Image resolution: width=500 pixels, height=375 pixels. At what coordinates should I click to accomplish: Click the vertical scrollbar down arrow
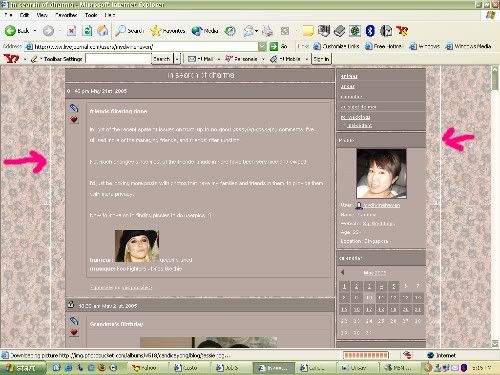point(495,343)
